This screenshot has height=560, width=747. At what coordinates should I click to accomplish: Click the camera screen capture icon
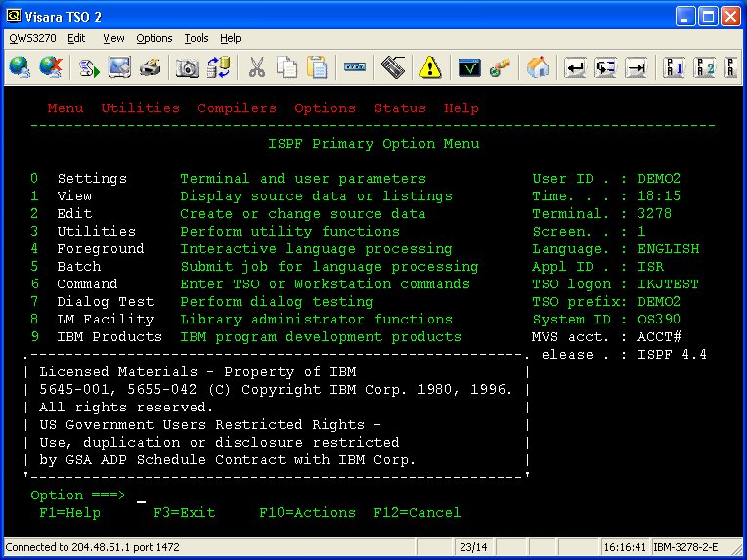tap(188, 68)
